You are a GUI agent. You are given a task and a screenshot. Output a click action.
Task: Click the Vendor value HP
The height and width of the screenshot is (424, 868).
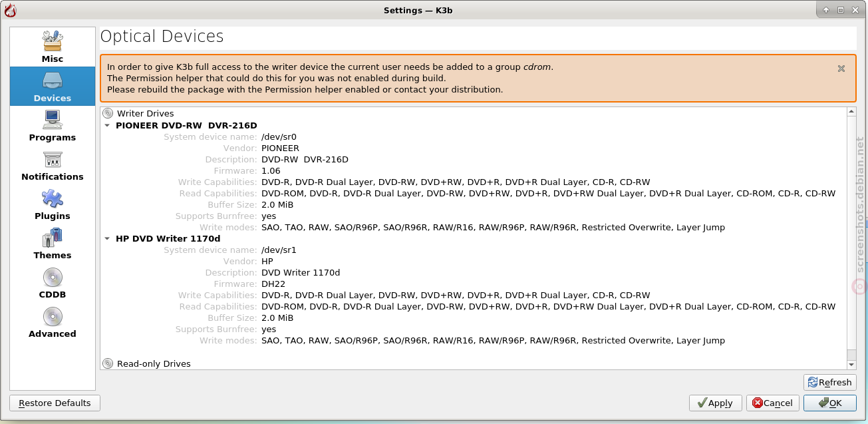pyautogui.click(x=267, y=262)
